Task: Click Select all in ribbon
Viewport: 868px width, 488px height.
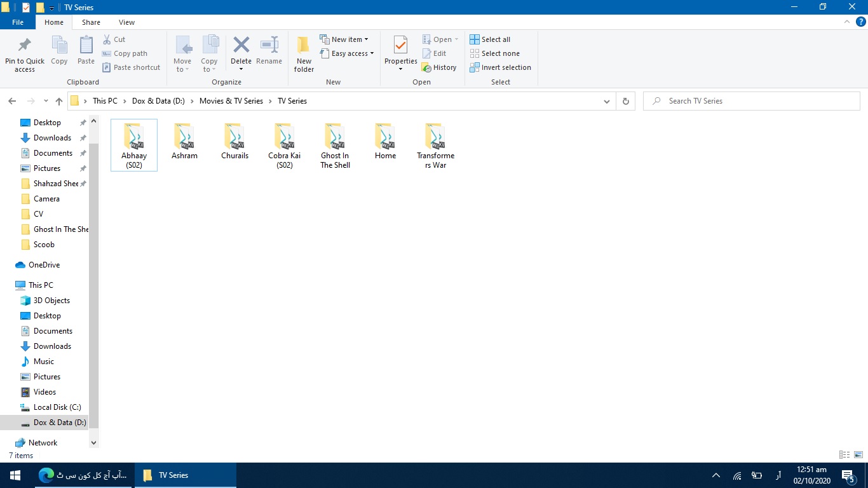Action: coord(490,39)
